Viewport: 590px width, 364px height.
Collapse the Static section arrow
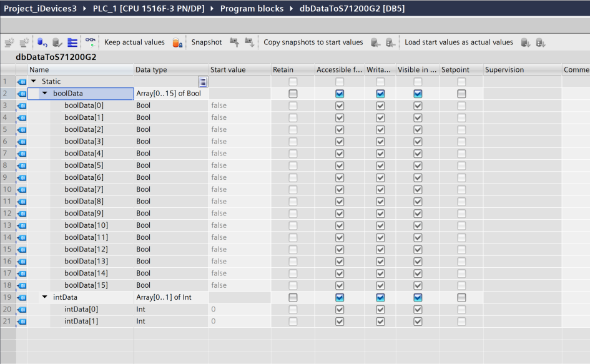pyautogui.click(x=34, y=81)
